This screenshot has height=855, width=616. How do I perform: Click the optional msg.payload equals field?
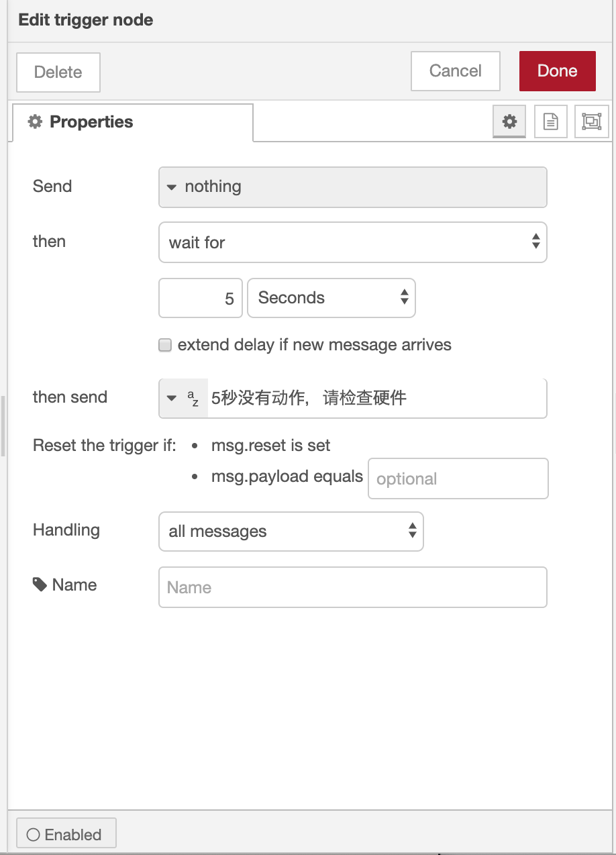[458, 478]
